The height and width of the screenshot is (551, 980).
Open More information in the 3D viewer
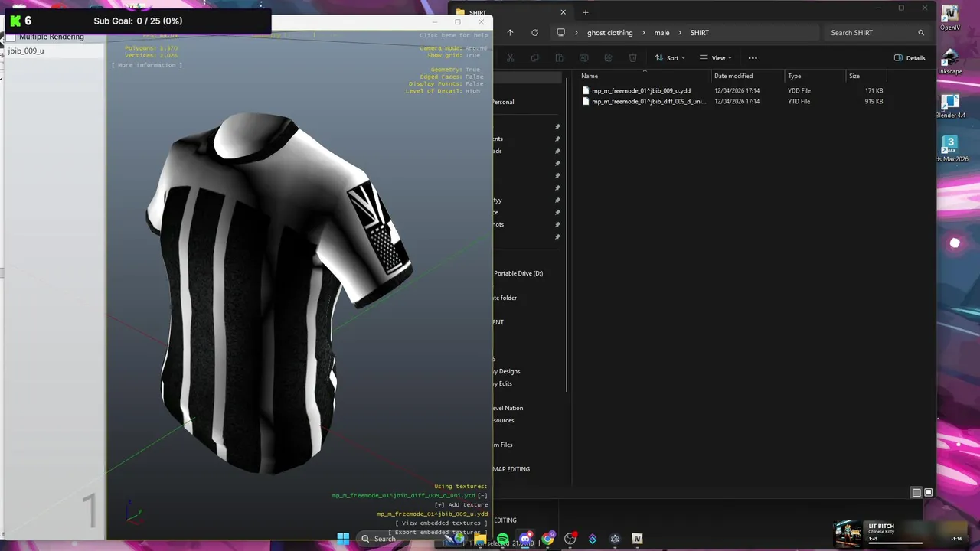[x=147, y=65]
